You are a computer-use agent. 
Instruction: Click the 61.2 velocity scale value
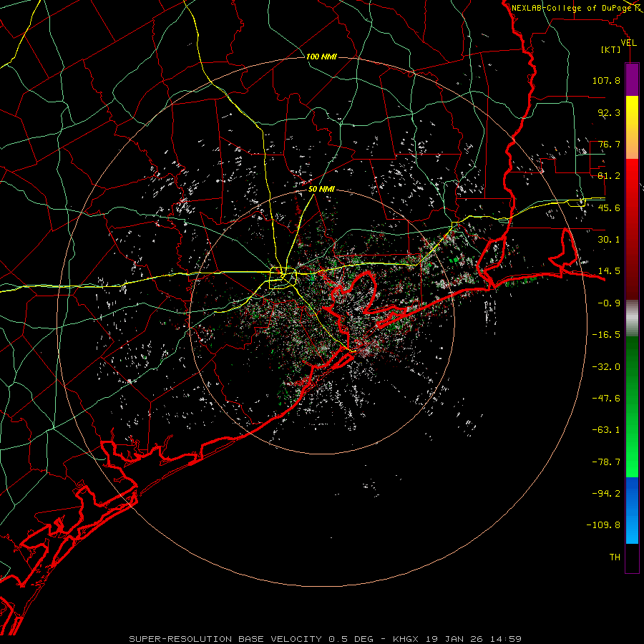tap(609, 176)
